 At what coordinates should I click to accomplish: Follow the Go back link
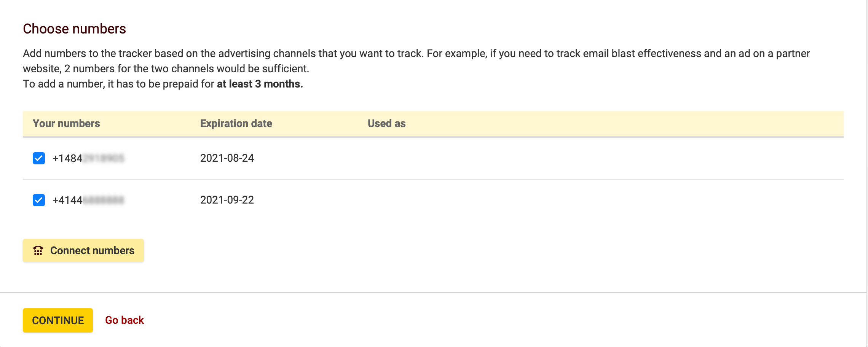tap(124, 320)
